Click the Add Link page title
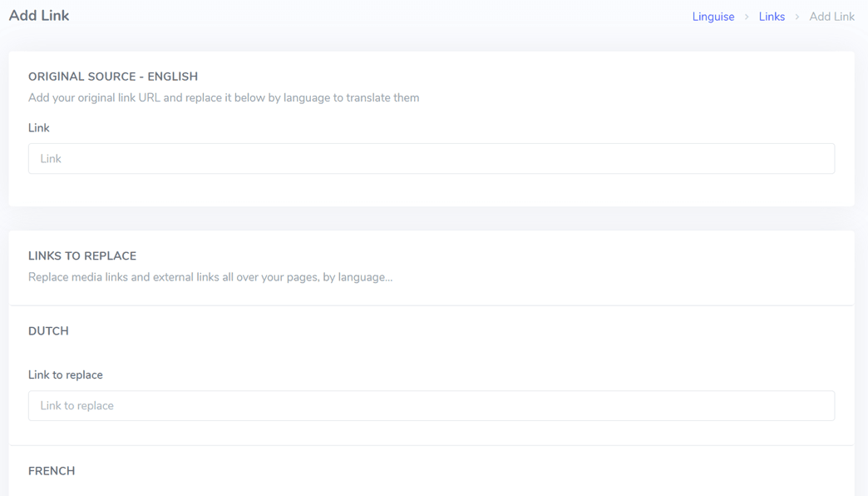This screenshot has height=496, width=868. (39, 16)
